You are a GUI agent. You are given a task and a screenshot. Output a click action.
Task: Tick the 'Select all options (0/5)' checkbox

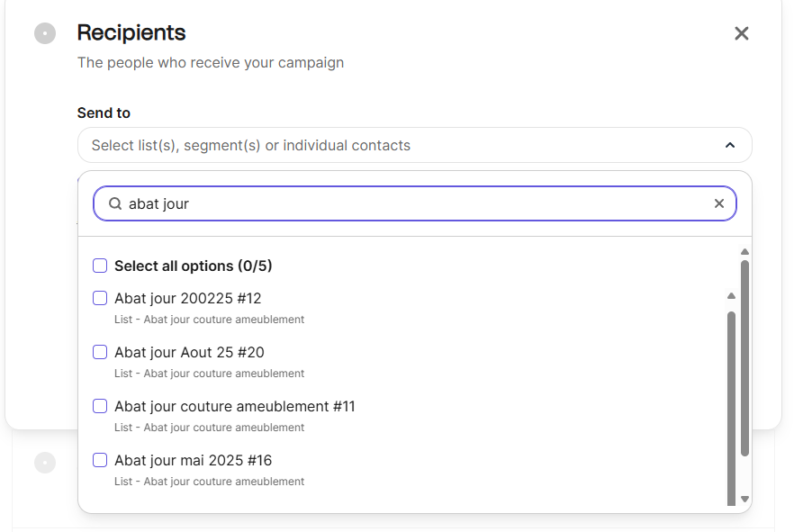point(100,266)
